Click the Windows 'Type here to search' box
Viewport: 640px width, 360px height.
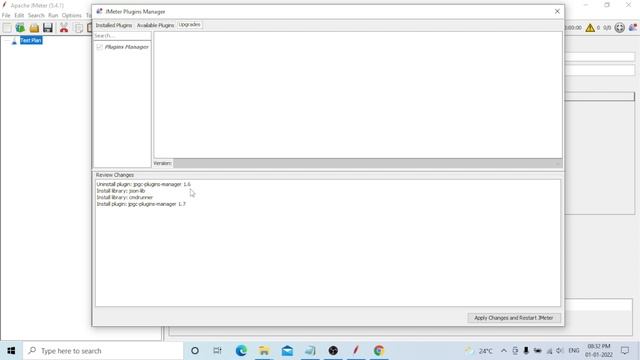pyautogui.click(x=103, y=351)
